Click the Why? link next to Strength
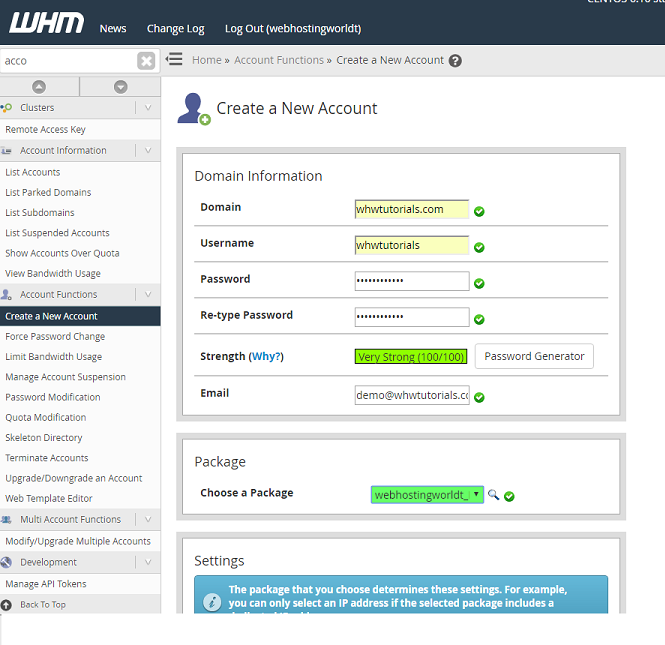This screenshot has height=645, width=665. pyautogui.click(x=266, y=357)
